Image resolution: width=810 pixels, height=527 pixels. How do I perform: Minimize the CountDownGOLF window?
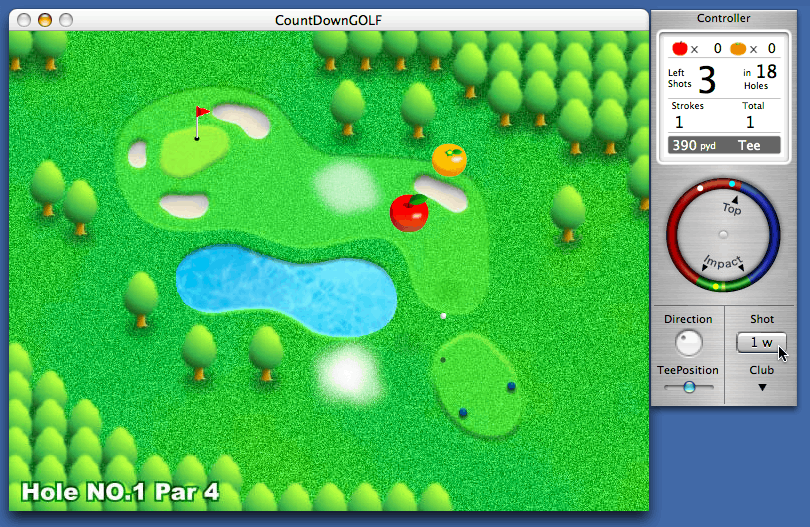point(45,20)
